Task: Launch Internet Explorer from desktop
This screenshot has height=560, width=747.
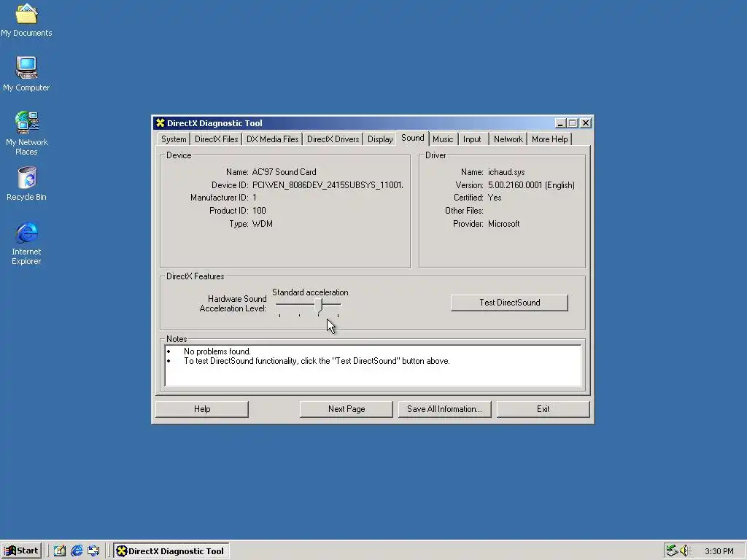Action: (26, 244)
